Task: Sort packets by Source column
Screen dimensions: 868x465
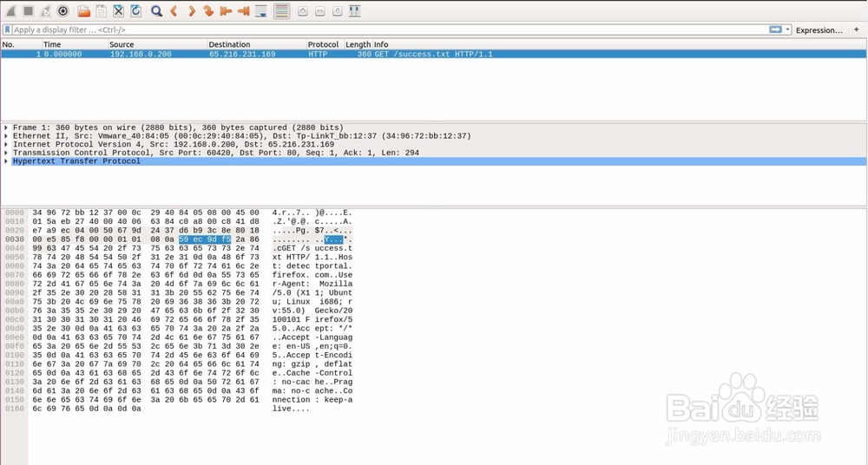Action: 157,44
